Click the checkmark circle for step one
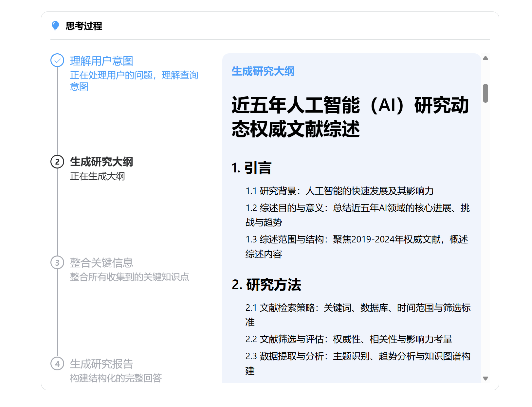This screenshot has height=407, width=532. (x=57, y=61)
